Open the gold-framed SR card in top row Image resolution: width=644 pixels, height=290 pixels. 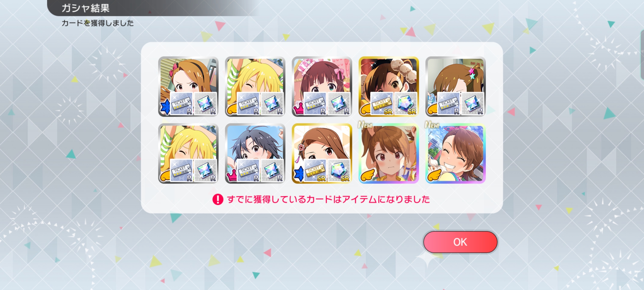[x=389, y=86]
